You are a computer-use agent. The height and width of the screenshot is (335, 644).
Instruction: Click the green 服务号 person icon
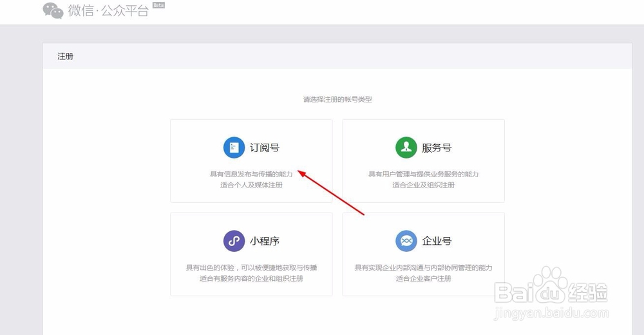[406, 148]
